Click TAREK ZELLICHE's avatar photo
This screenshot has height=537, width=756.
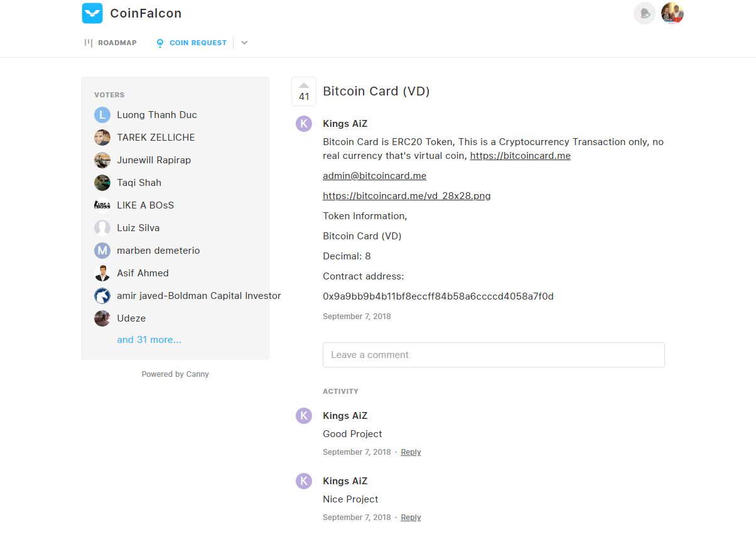pyautogui.click(x=102, y=138)
